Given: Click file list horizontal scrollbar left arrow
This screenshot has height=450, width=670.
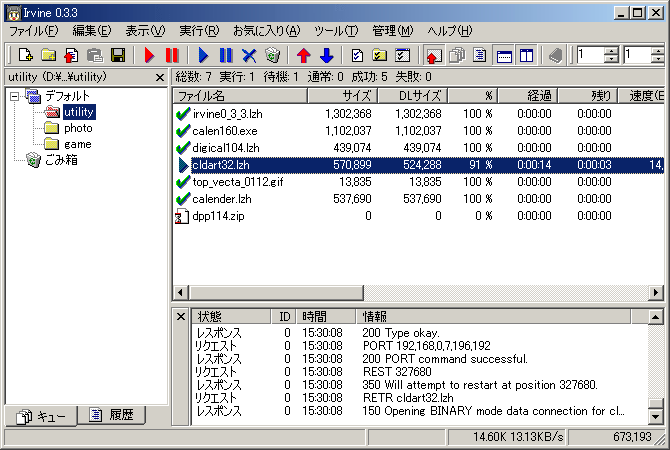Looking at the screenshot, I should [x=180, y=293].
